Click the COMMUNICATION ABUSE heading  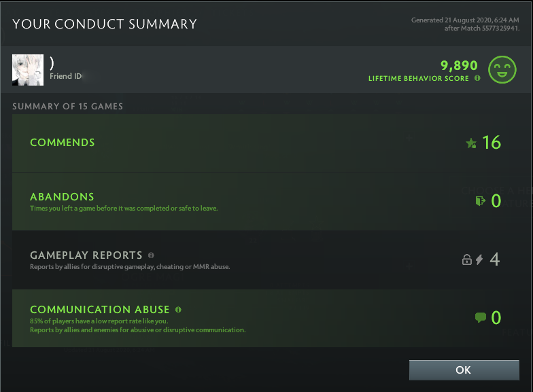click(x=99, y=310)
